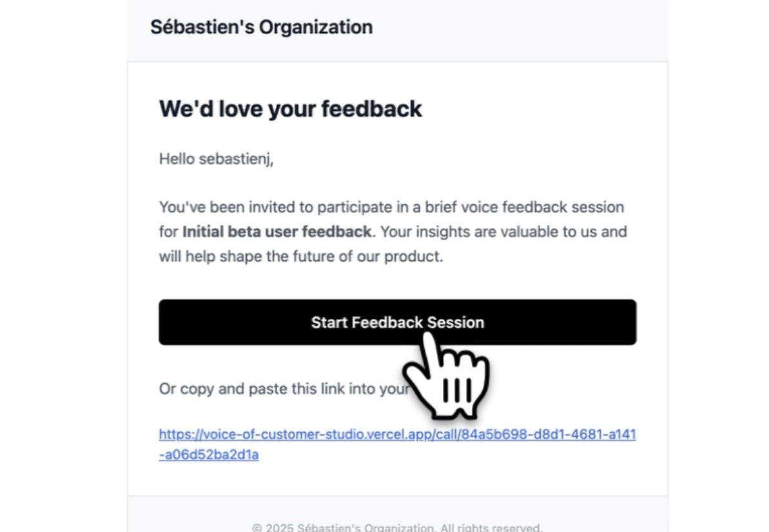Click the "Hello sebastienj" greeting text
Viewport: 769px width, 532px height.
[215, 158]
